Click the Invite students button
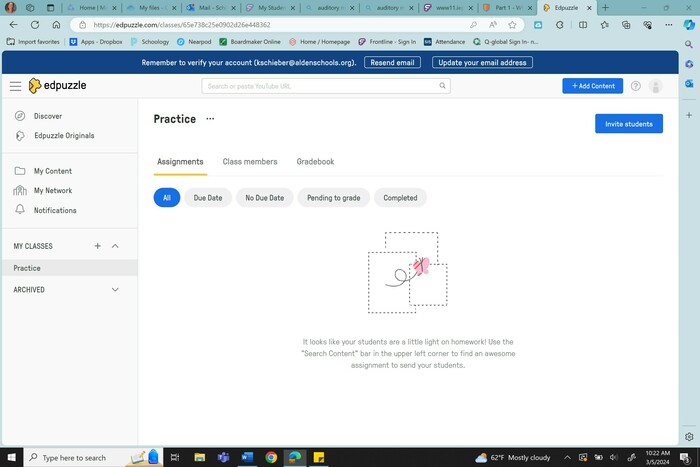Image resolution: width=700 pixels, height=467 pixels. [x=628, y=124]
